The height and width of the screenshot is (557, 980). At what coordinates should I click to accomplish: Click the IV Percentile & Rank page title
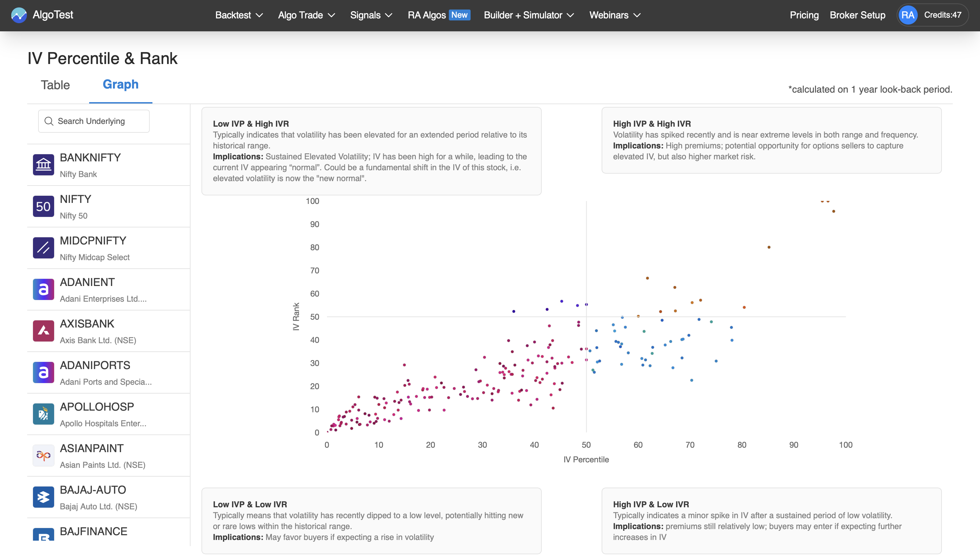[102, 59]
